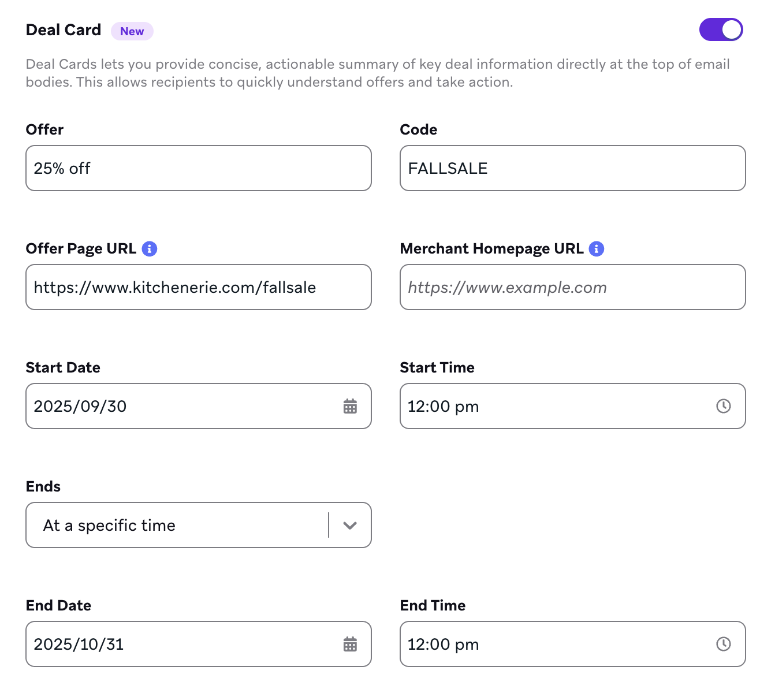
Task: Click the Ends dropdown chevron
Action: point(349,526)
